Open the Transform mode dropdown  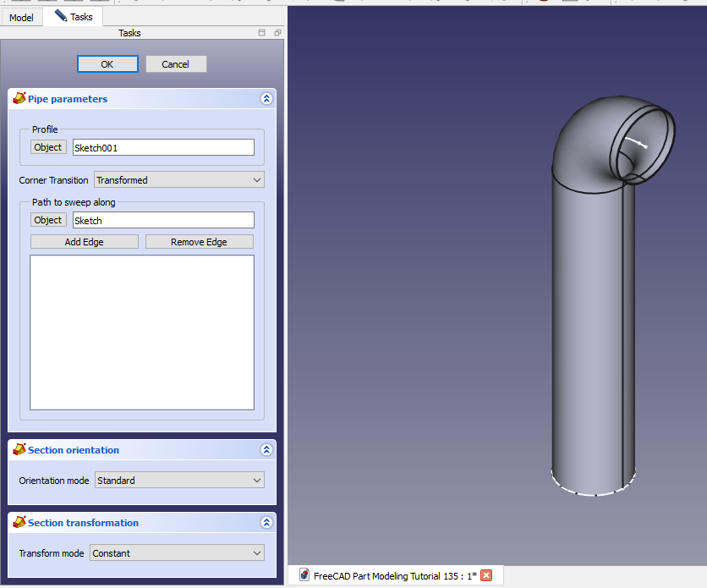pyautogui.click(x=177, y=553)
